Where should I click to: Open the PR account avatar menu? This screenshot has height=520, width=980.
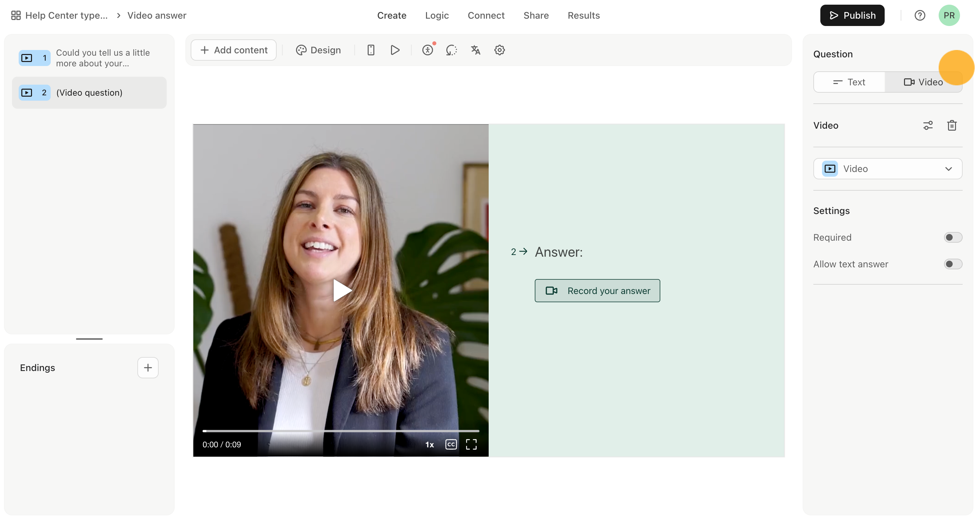tap(949, 15)
